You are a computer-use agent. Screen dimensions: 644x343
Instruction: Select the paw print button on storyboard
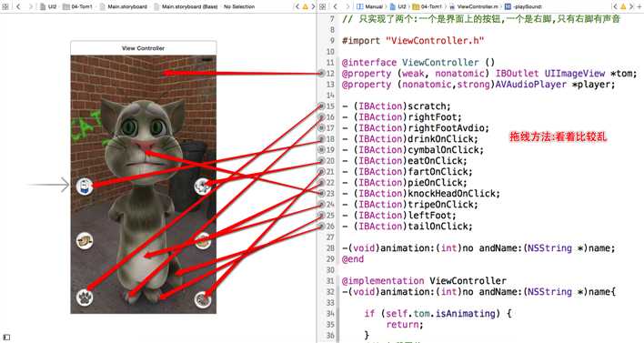(x=85, y=297)
